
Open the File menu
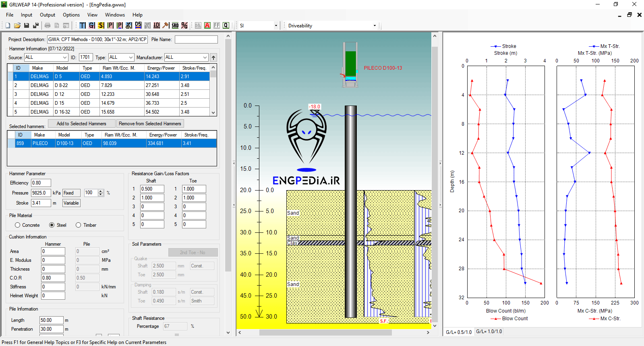tap(10, 15)
